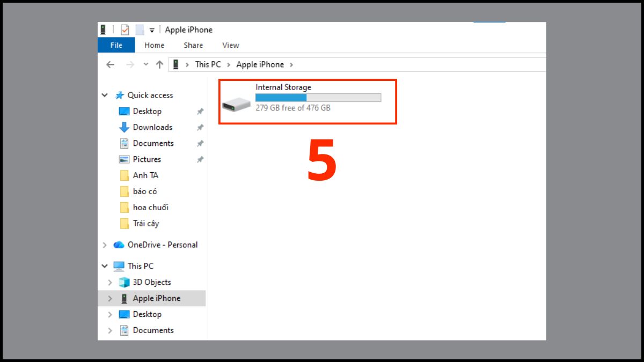This screenshot has width=644, height=362.
Task: Click the iPhone icon in the title bar
Action: [x=103, y=29]
